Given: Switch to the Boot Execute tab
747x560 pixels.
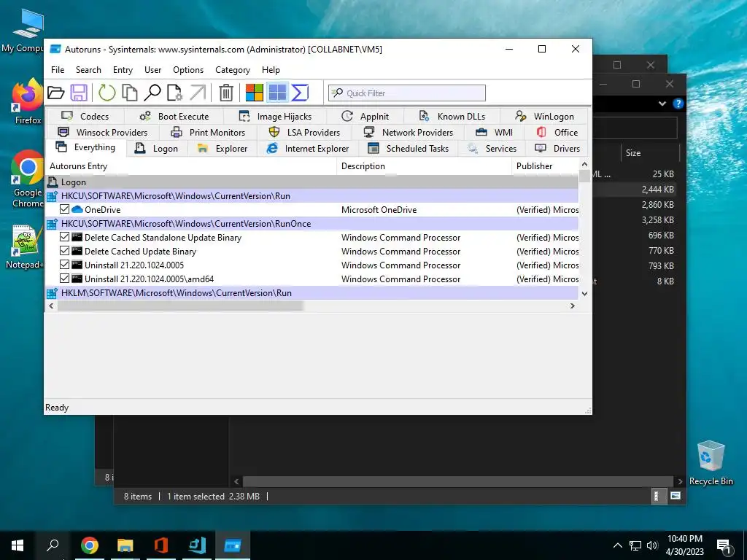Looking at the screenshot, I should coord(174,116).
